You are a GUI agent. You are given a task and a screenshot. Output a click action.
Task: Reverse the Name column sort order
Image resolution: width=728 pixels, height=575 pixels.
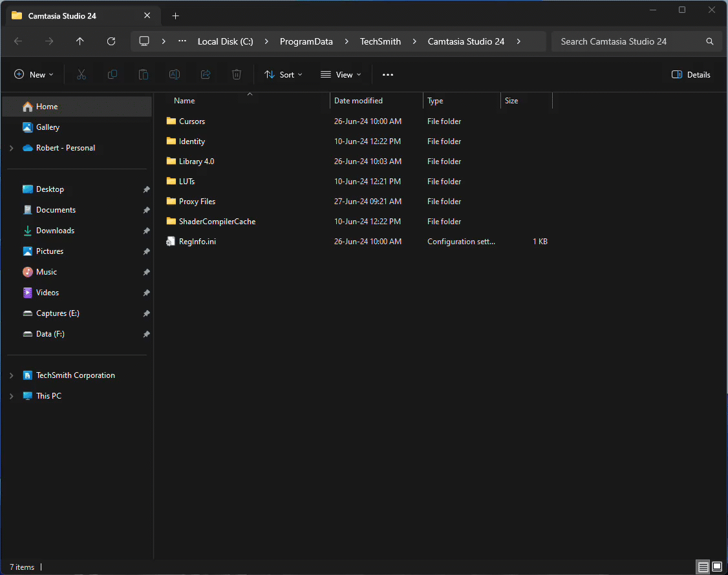[x=184, y=100]
